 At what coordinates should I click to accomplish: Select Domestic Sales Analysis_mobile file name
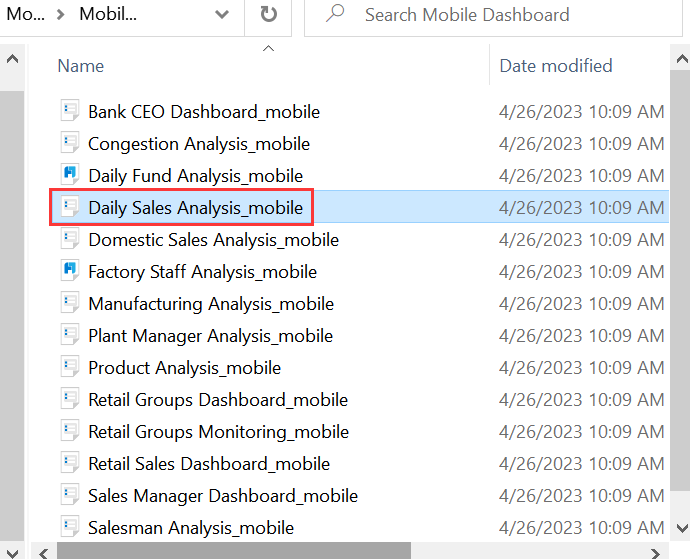pos(213,240)
